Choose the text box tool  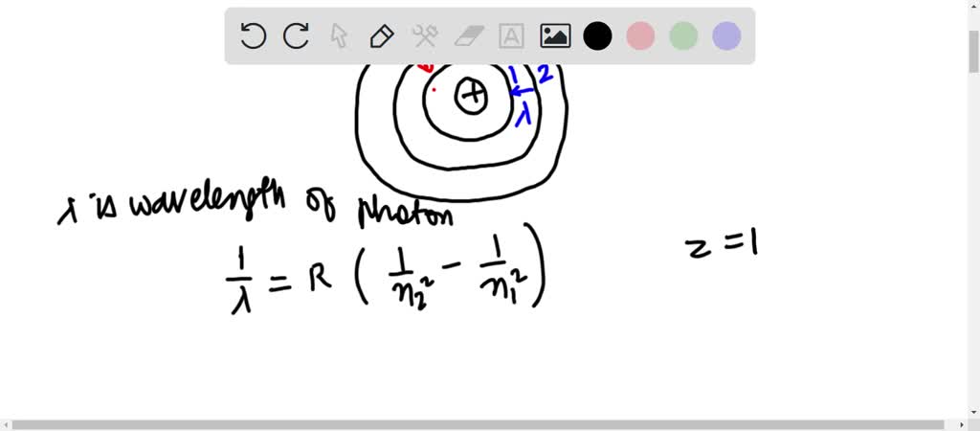tap(512, 36)
